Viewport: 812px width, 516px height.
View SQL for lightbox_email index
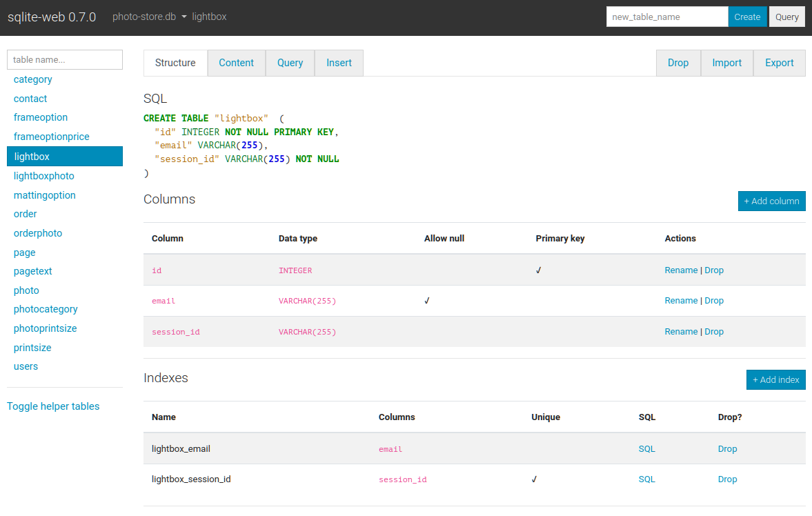(x=646, y=449)
